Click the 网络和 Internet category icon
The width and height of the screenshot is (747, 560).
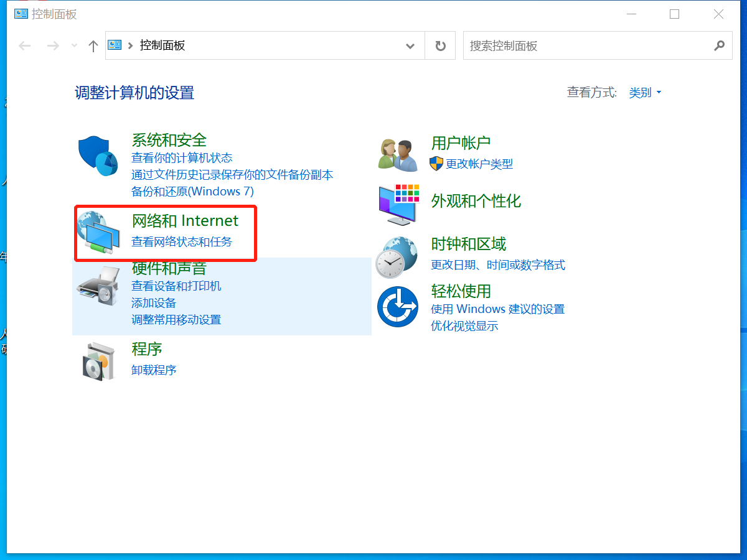click(x=98, y=233)
